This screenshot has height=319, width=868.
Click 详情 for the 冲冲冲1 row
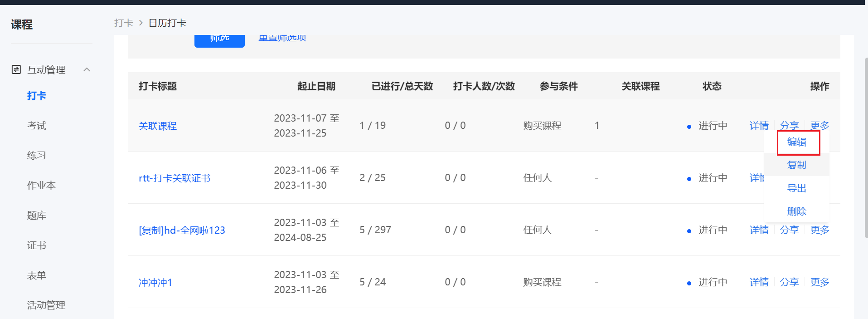[x=759, y=282]
